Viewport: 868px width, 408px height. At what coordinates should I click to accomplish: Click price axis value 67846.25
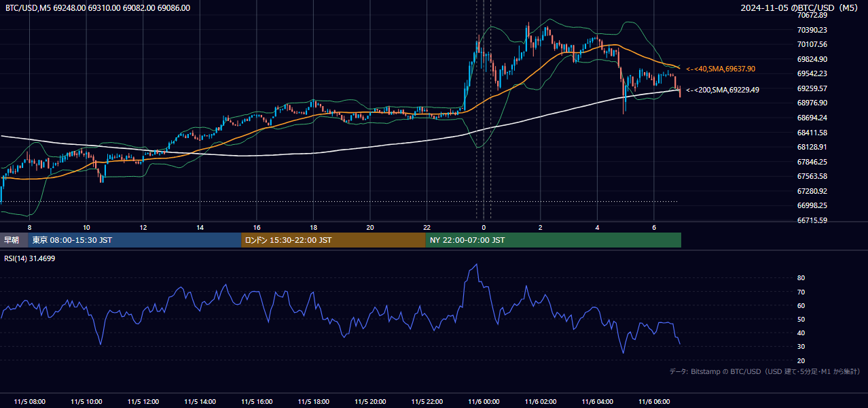tap(812, 162)
